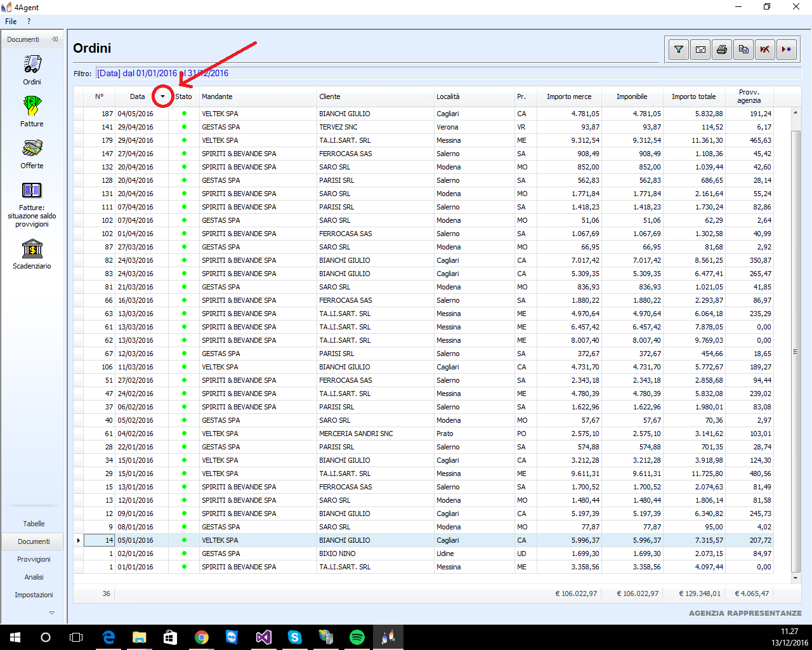
Task: Click the Verona locality cell
Action: point(474,127)
